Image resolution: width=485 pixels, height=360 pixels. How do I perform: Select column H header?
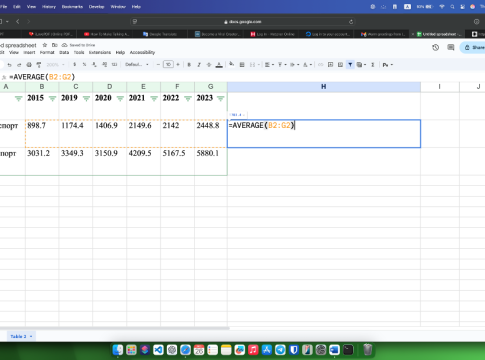[x=324, y=87]
